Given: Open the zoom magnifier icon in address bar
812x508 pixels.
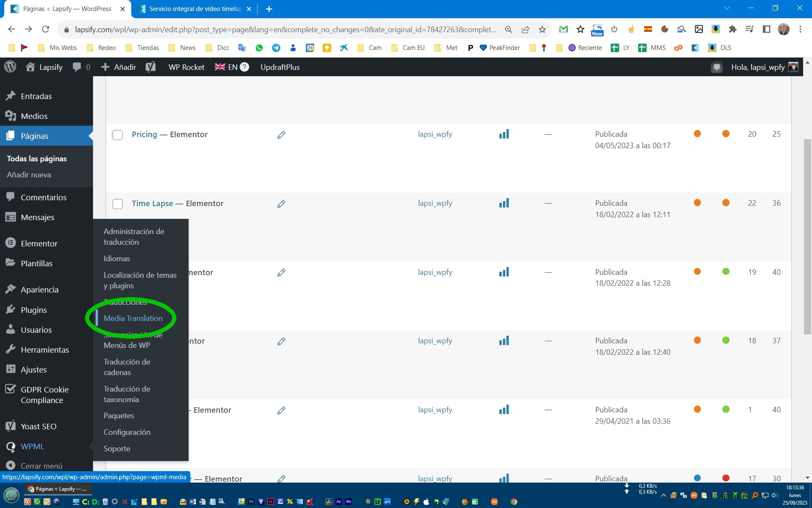Looking at the screenshot, I should [508, 29].
